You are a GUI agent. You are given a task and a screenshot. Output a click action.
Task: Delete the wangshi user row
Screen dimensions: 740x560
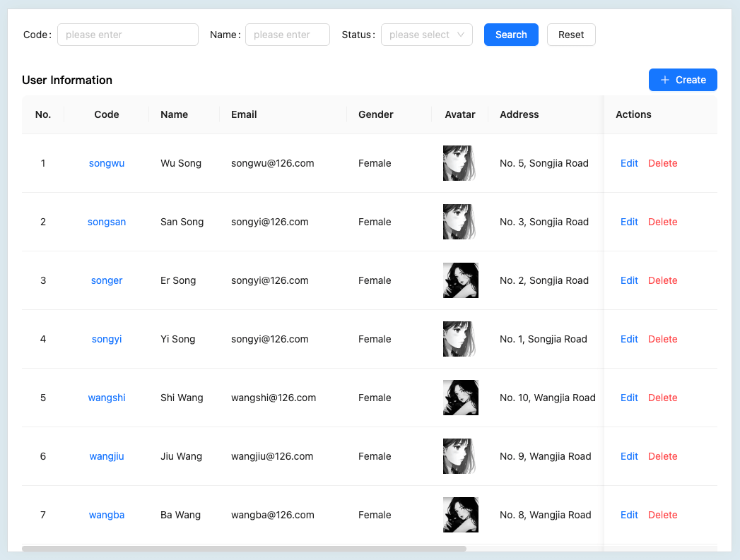coord(662,398)
